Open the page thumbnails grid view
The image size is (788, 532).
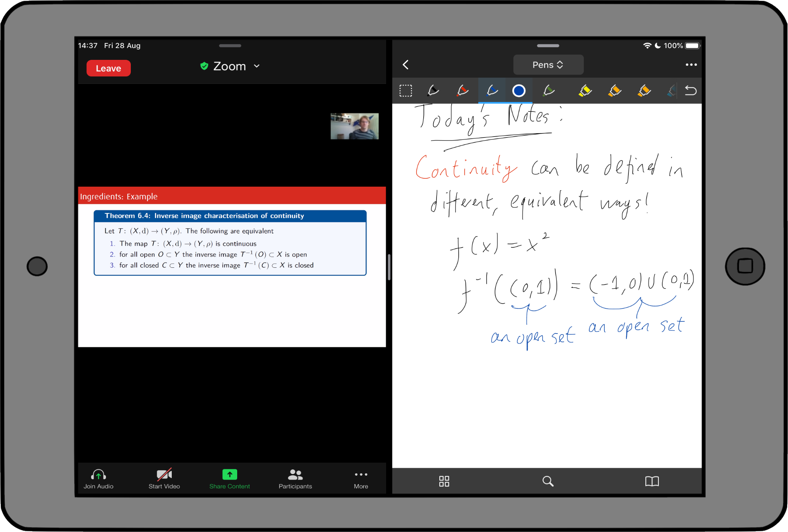click(444, 481)
